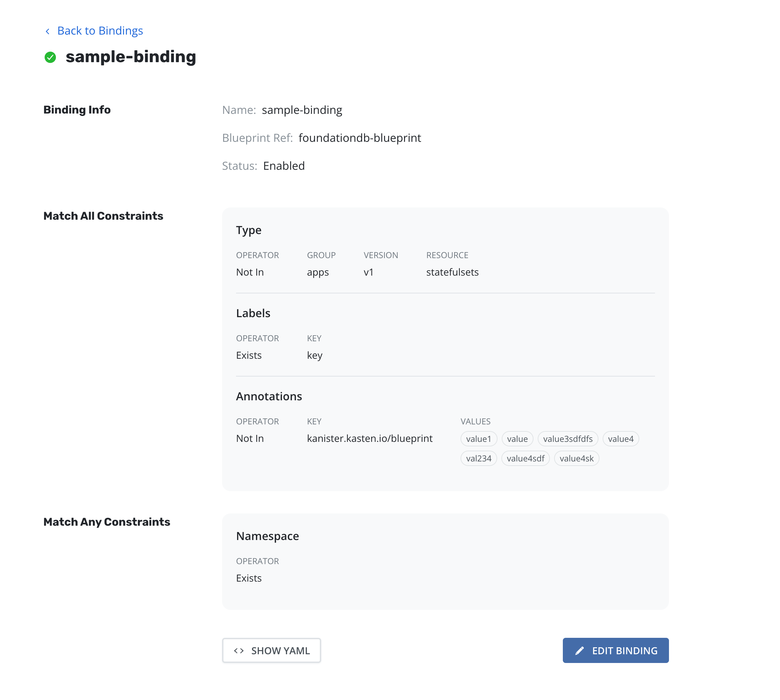The width and height of the screenshot is (780, 700).
Task: Click the GROUP column header
Action: 321,255
